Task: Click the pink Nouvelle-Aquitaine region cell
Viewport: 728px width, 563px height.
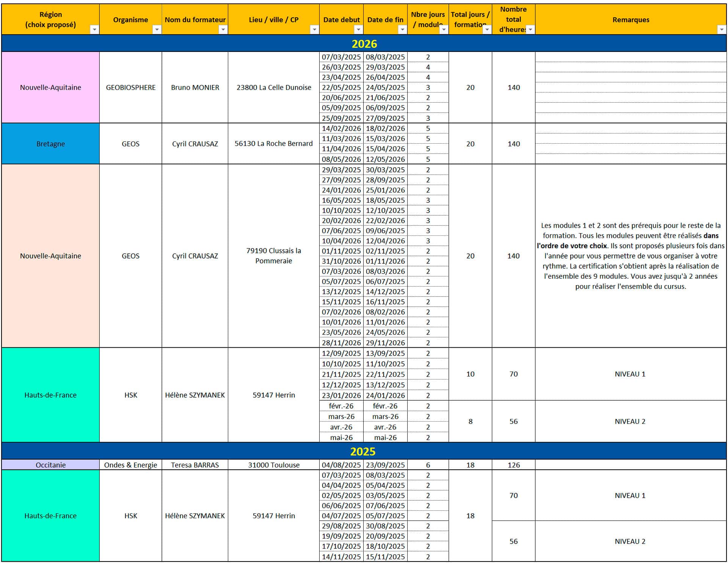Action: point(50,87)
